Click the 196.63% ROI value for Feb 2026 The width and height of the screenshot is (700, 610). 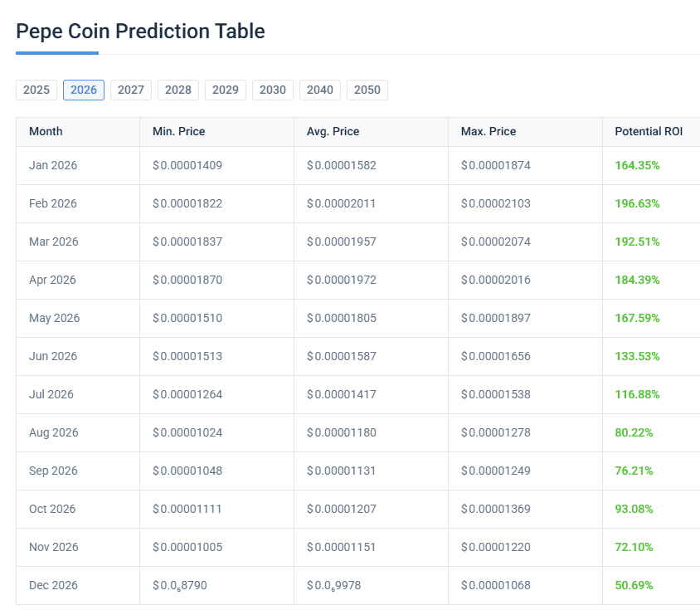tap(637, 203)
